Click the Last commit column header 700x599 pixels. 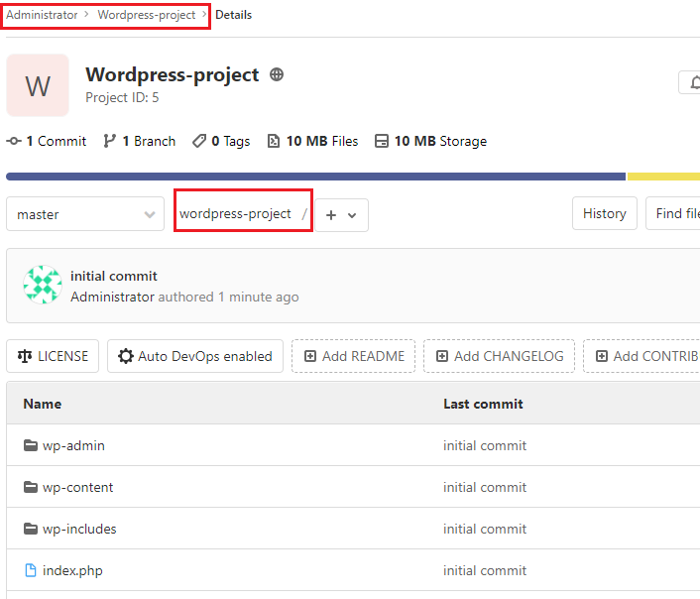tap(483, 404)
